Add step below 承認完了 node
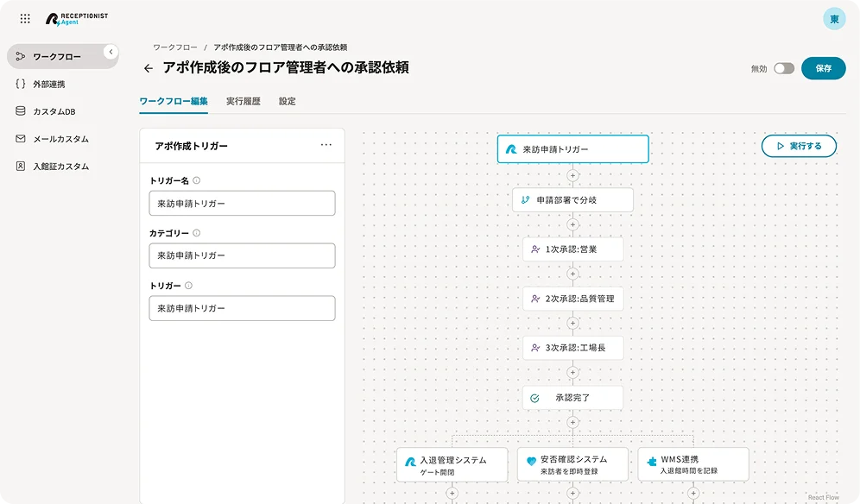Screen dimensions: 860x504 (572, 422)
